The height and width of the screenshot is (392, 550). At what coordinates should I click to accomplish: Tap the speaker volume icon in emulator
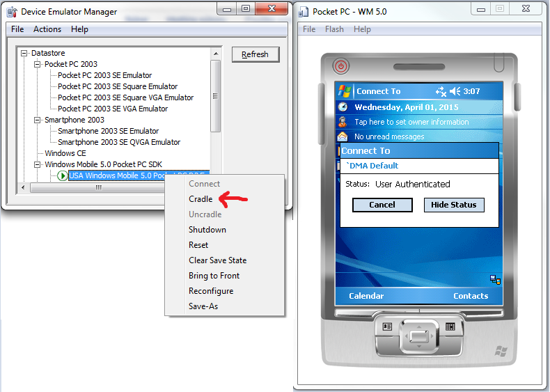(455, 92)
